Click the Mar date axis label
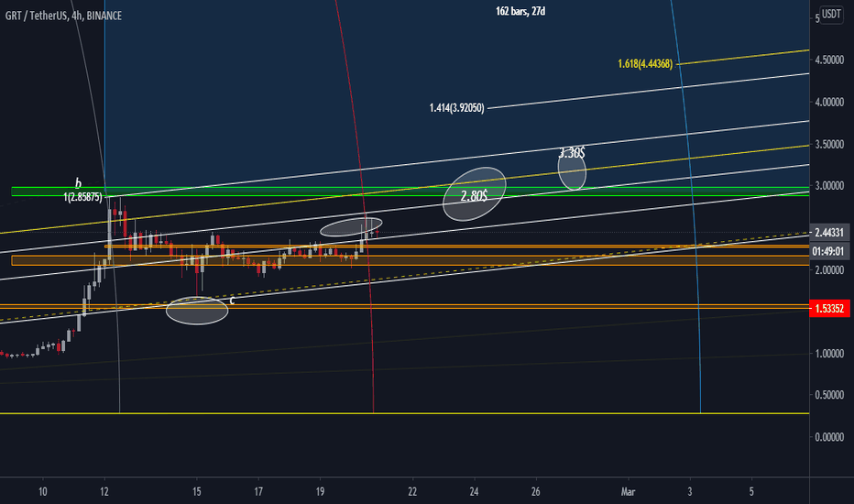 coord(628,492)
